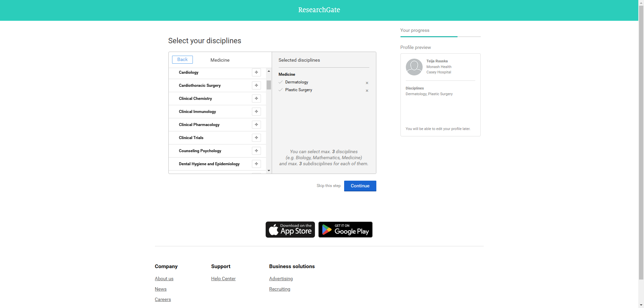Click the Medicine heading beside Back
Image resolution: width=644 pixels, height=308 pixels.
pyautogui.click(x=220, y=60)
